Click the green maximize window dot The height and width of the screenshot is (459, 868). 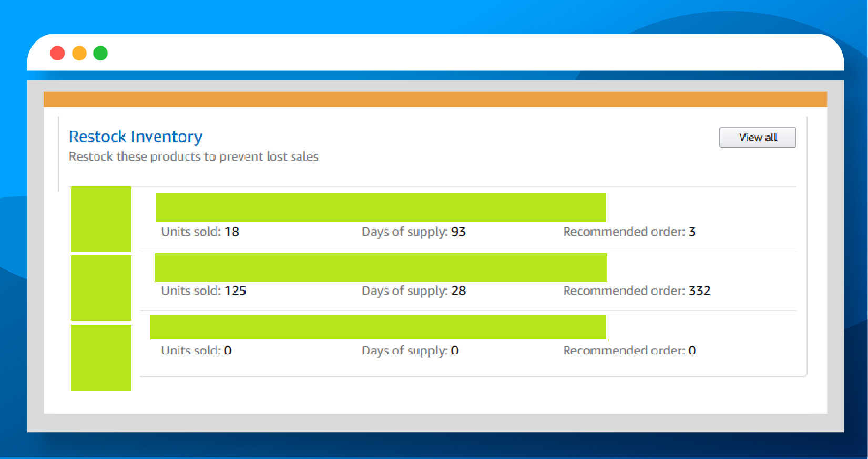100,53
